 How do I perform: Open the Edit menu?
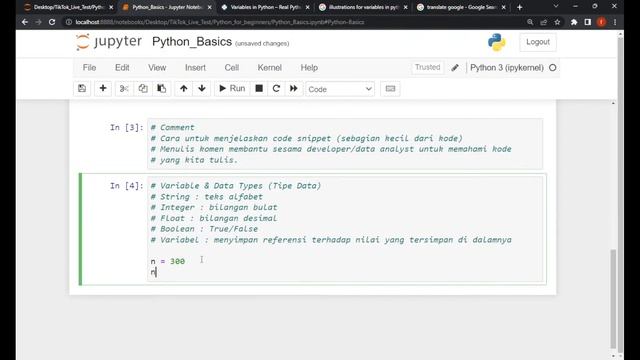122,68
